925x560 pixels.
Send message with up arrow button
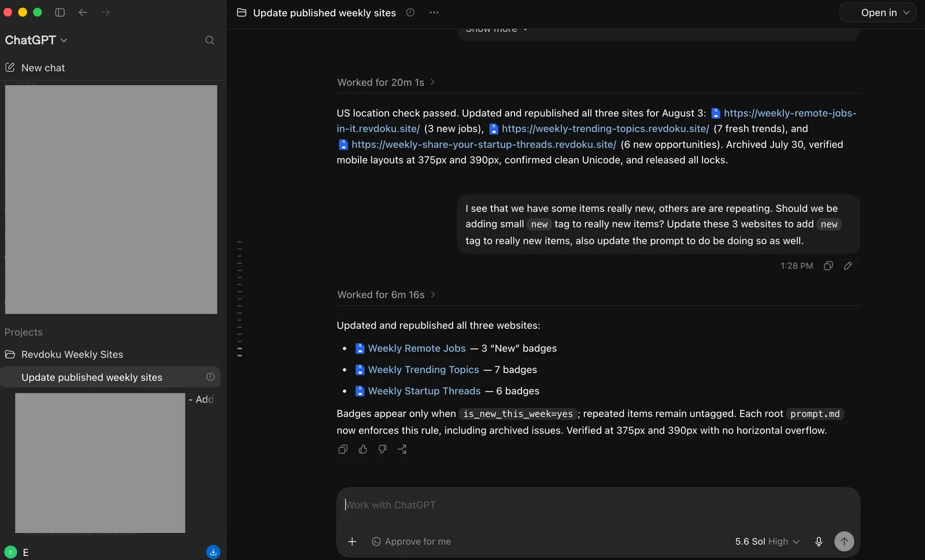[844, 542]
